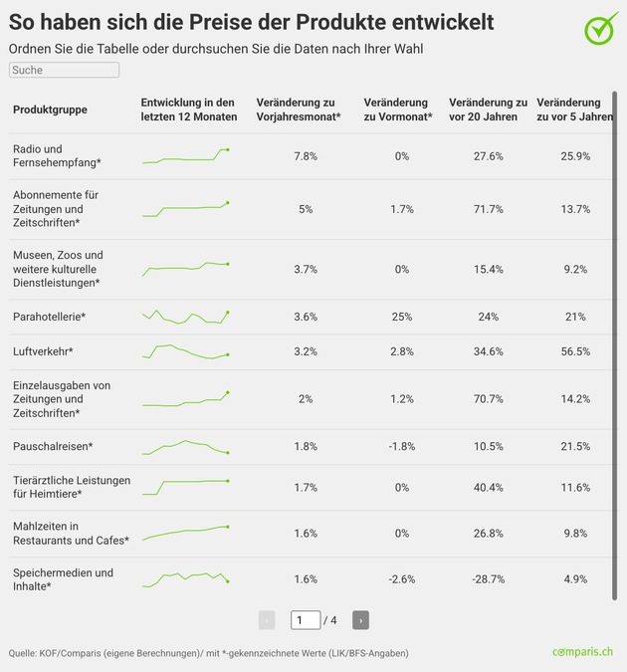Image resolution: width=627 pixels, height=672 pixels.
Task: Sort by Veränderung zu Vormonat column
Action: pos(398,110)
